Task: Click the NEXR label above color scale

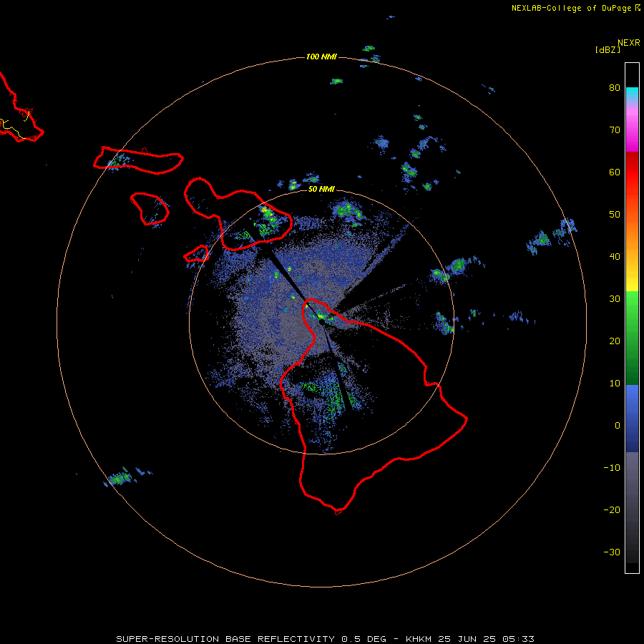Action: click(628, 43)
